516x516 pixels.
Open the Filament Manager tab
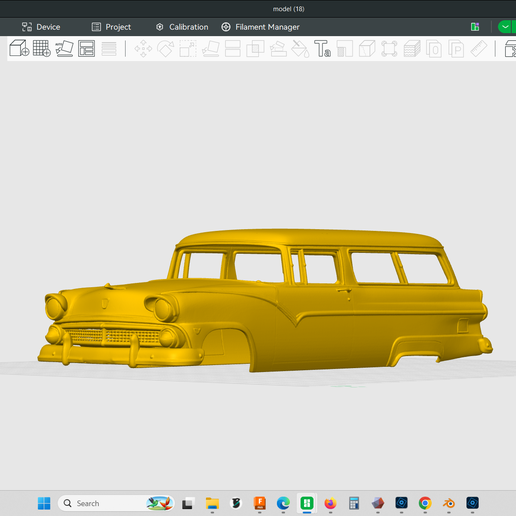click(261, 27)
